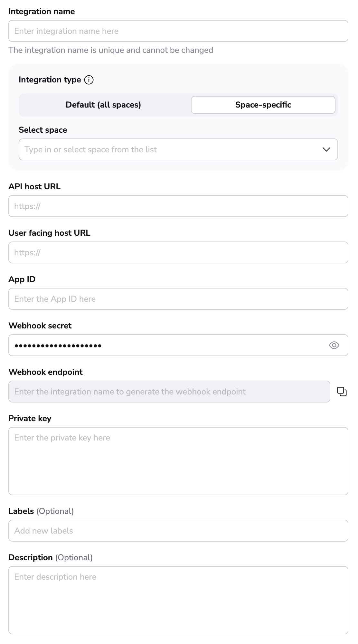Click the API host URL field

click(178, 206)
